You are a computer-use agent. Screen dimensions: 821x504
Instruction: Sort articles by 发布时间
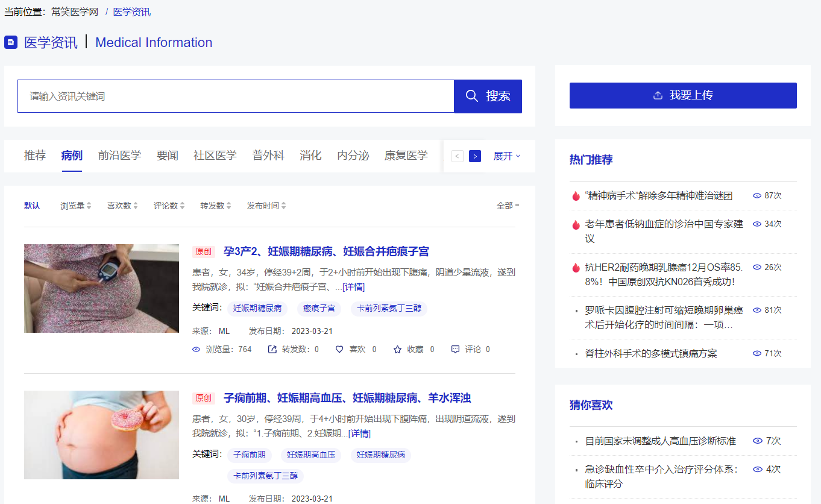(x=266, y=206)
